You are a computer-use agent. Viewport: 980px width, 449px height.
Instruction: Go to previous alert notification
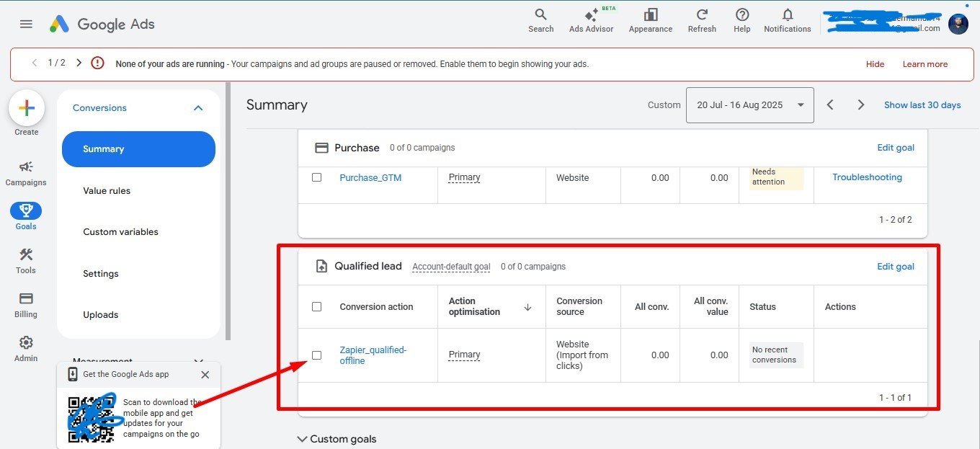click(34, 63)
